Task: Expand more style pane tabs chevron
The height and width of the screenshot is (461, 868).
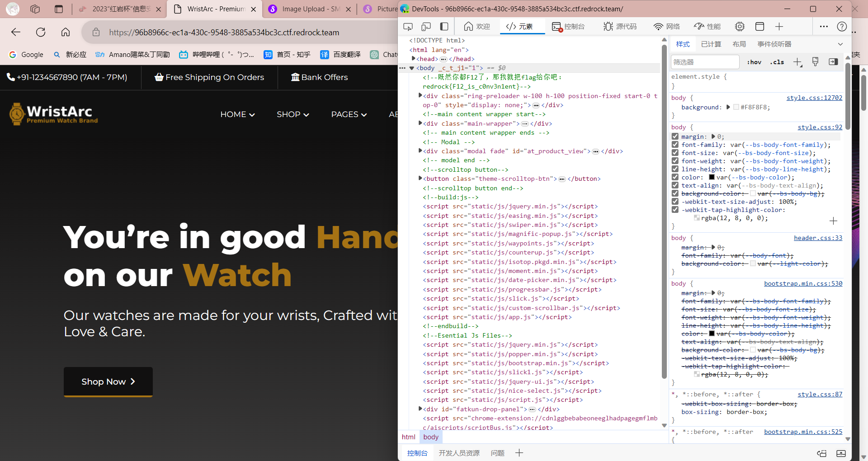Action: pos(840,44)
